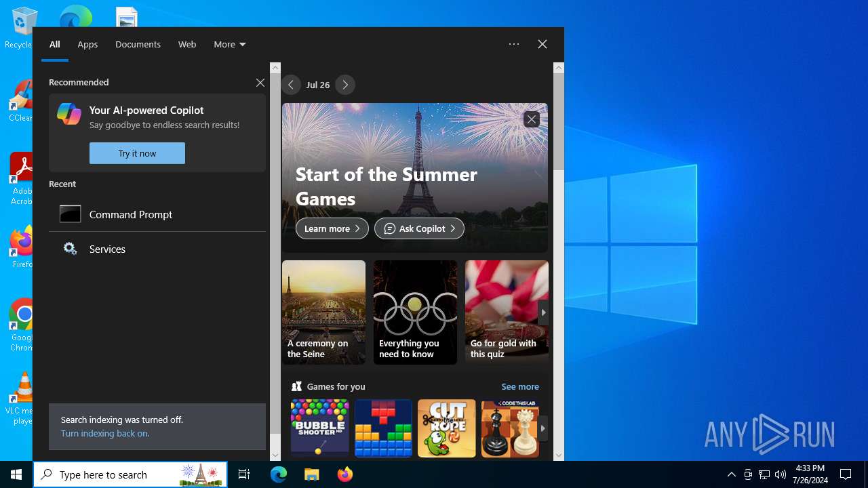Viewport: 868px width, 488px height.
Task: Open the Cut the Rope game
Action: 447,428
